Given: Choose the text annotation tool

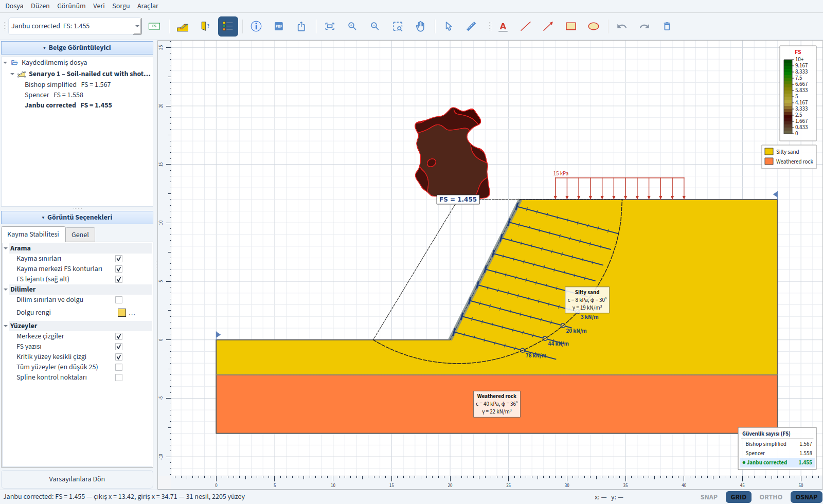Looking at the screenshot, I should (x=503, y=26).
